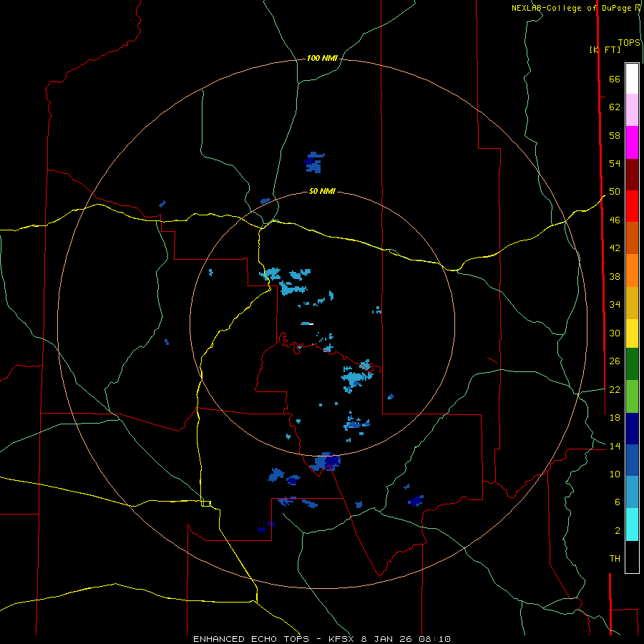This screenshot has height=644, width=644.
Task: Click the small white echo pixel near radar center
Action: (x=311, y=324)
